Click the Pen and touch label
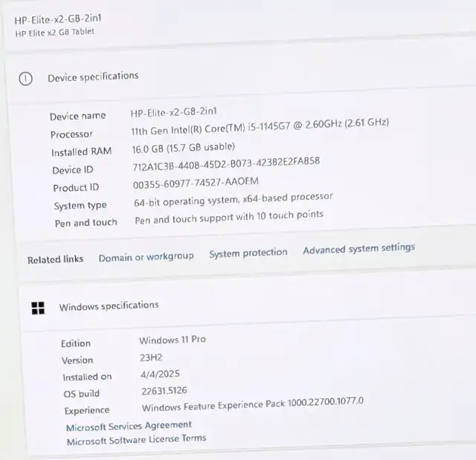This screenshot has width=476, height=460. [x=86, y=223]
